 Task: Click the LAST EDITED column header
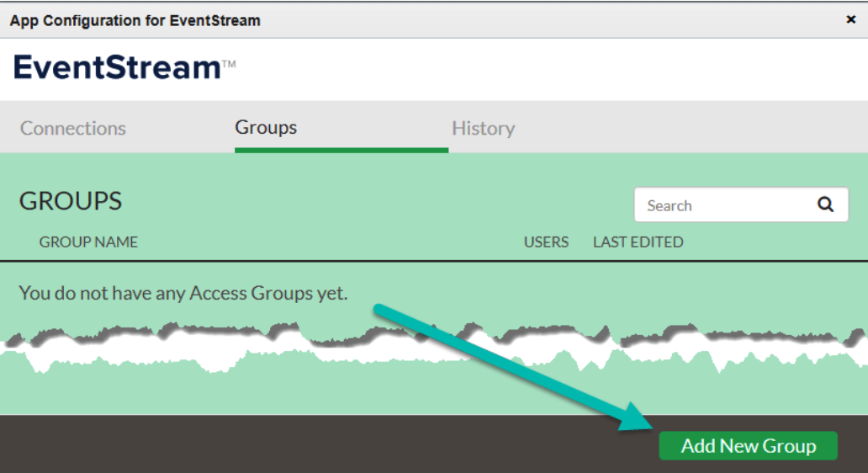pos(638,242)
